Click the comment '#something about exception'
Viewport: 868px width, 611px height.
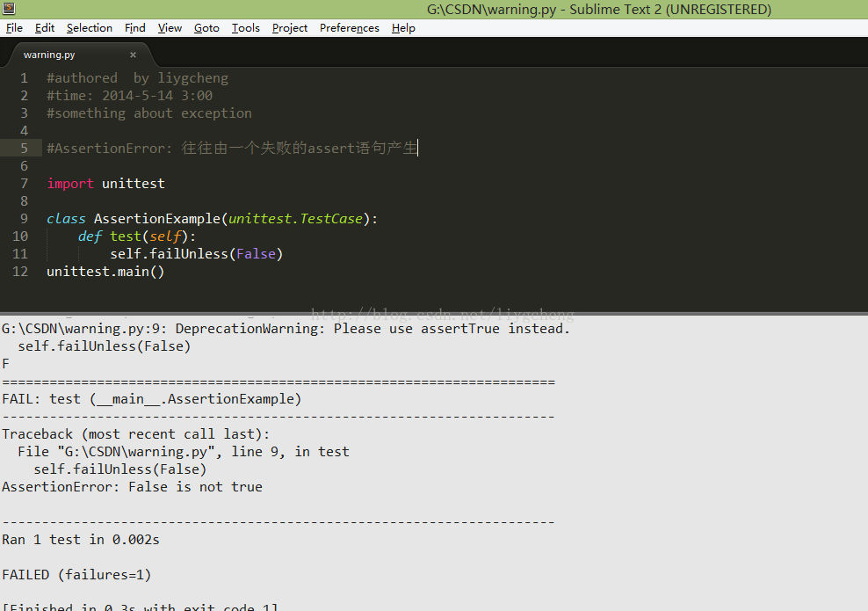[148, 113]
